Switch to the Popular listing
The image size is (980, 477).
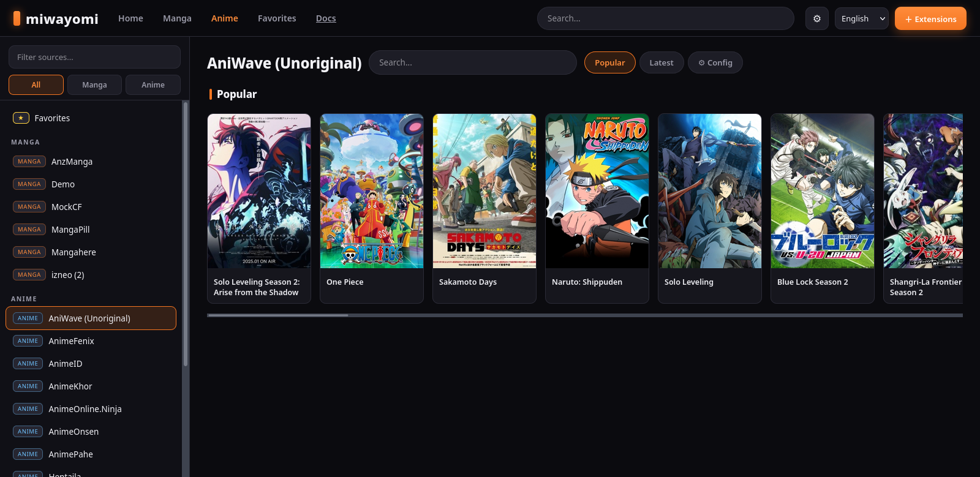[610, 62]
